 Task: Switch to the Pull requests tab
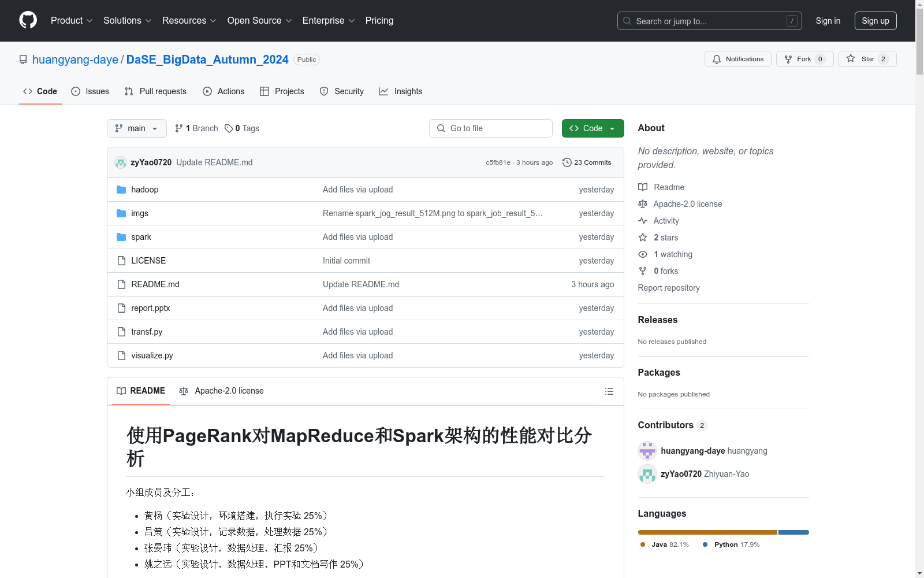click(155, 91)
